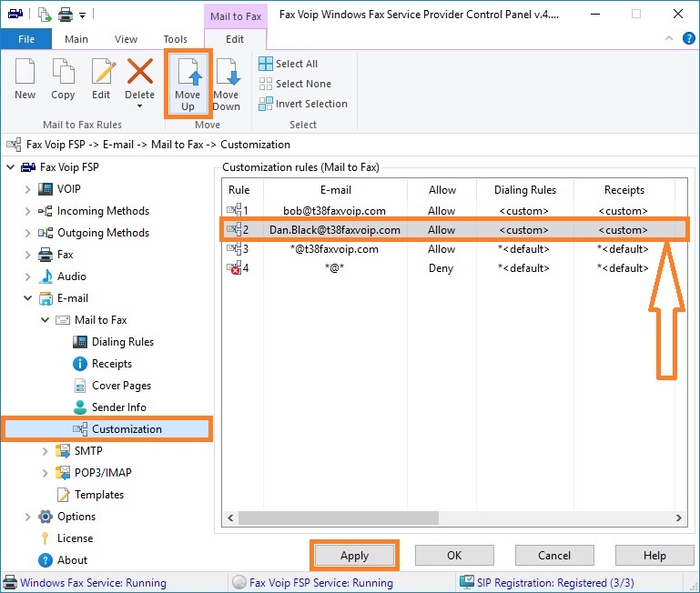Click the Delete red X icon
Viewport: 700px width, 593px height.
(x=140, y=71)
